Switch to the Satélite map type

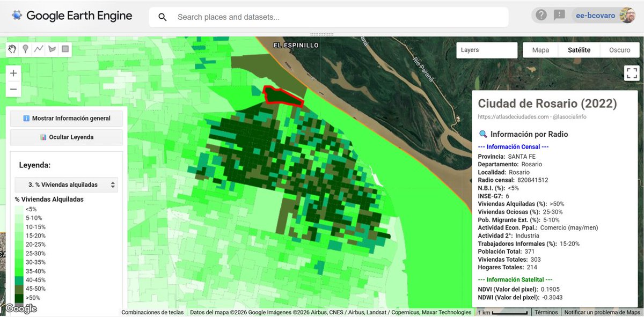point(579,50)
